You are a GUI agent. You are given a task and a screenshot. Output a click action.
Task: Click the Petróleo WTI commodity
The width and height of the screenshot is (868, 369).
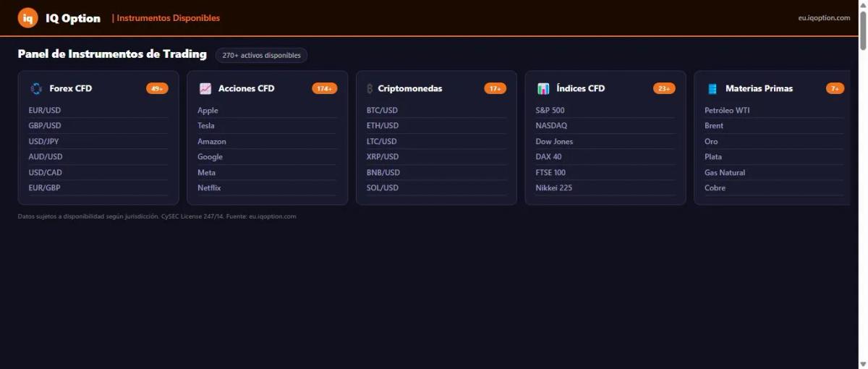775,110
